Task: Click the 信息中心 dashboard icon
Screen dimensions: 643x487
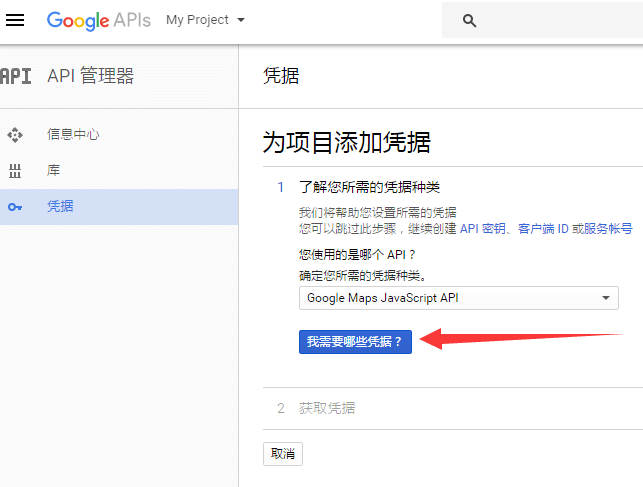Action: [15, 135]
